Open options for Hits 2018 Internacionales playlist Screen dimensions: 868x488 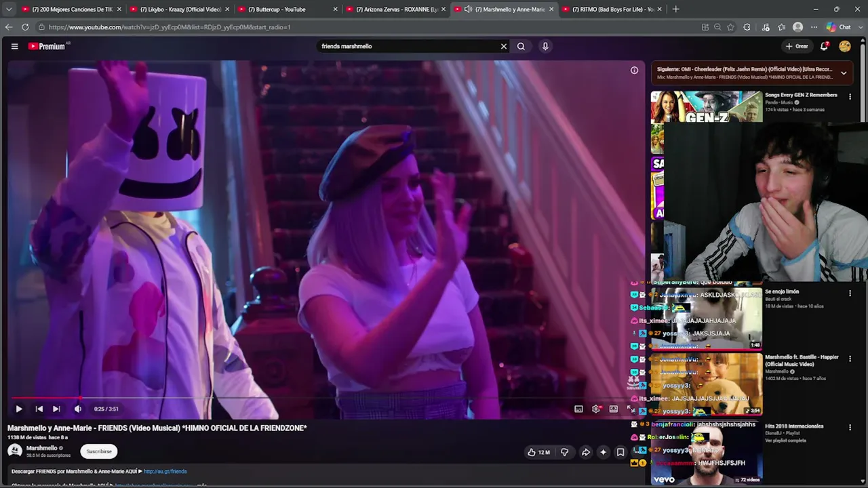[850, 428]
